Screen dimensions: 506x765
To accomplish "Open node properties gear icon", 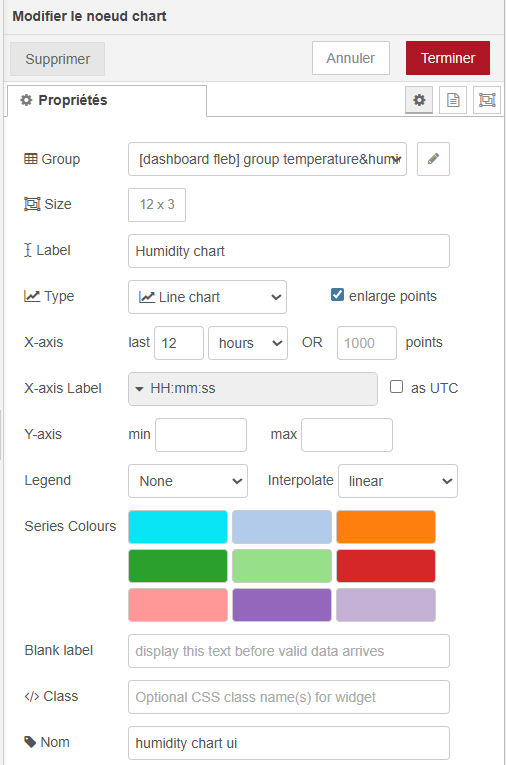I will [419, 100].
